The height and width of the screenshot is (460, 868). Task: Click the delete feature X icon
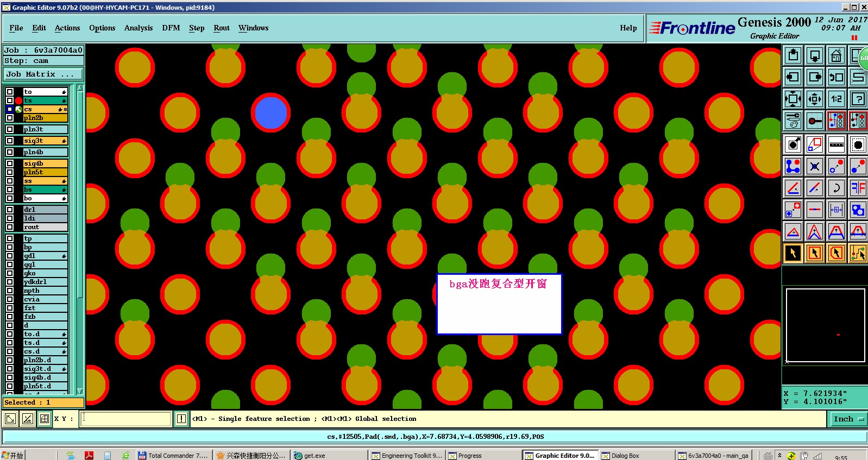[x=815, y=166]
